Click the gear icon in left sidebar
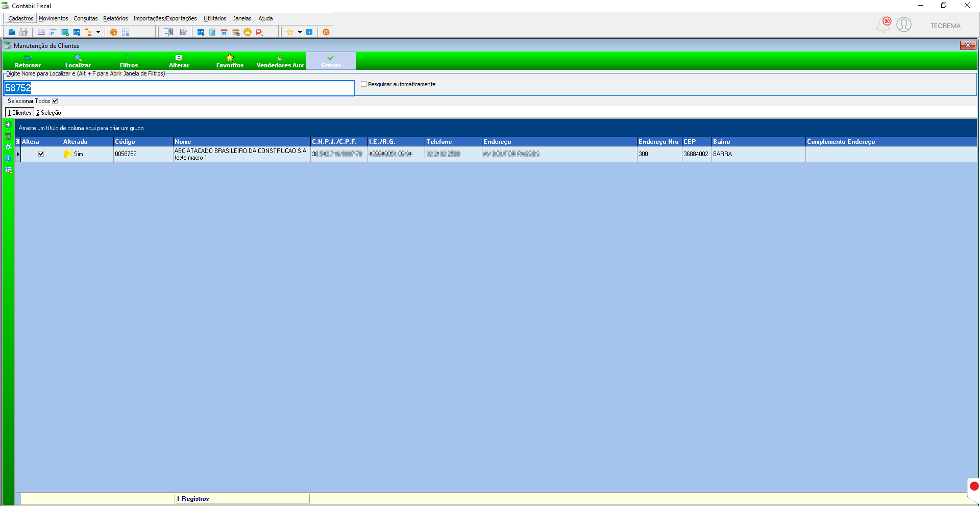Image resolution: width=980 pixels, height=506 pixels. pos(8,147)
